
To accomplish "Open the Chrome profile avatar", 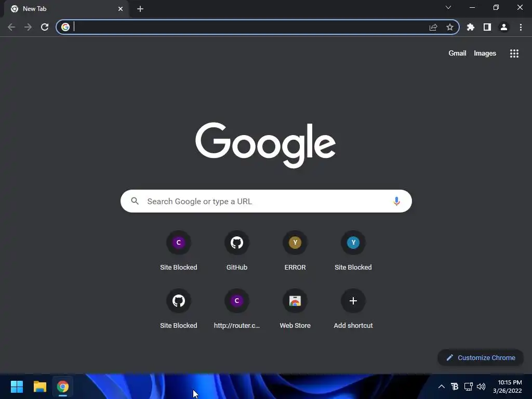I will 504,27.
